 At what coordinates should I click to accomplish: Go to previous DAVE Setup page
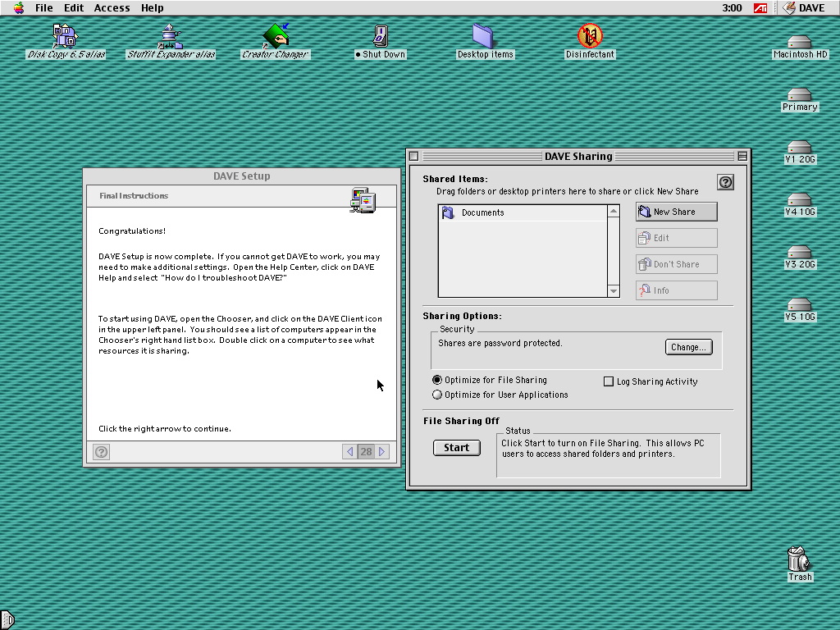(349, 452)
